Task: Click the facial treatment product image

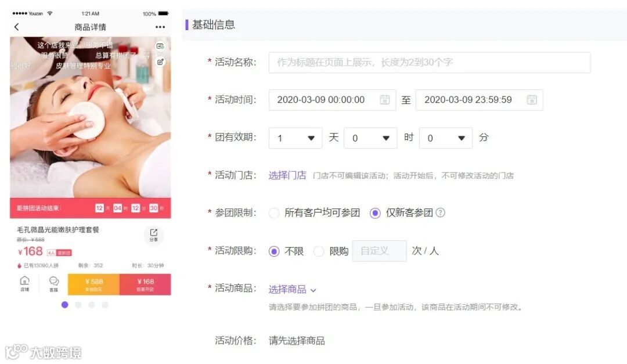Action: 91,117
